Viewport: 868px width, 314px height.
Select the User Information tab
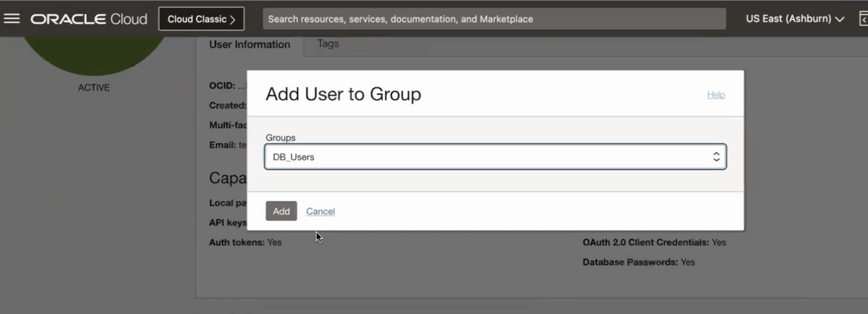(249, 44)
